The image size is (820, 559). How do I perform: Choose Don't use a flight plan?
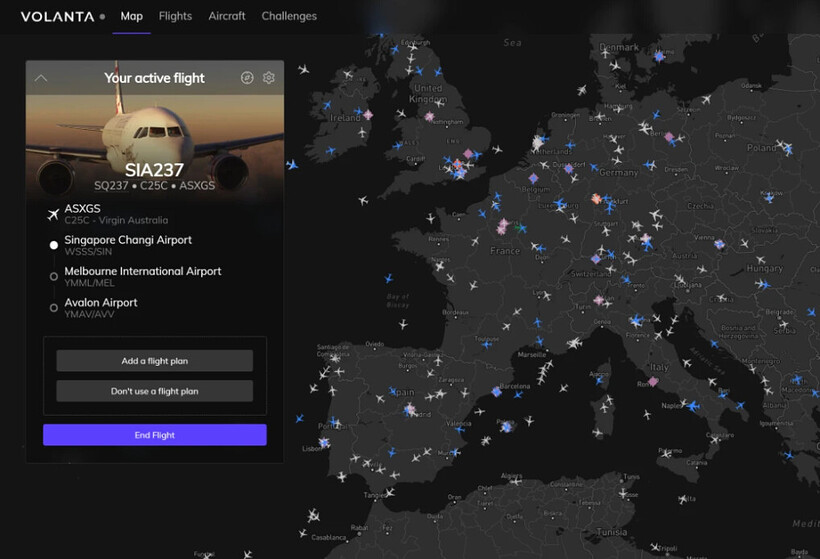(x=154, y=391)
